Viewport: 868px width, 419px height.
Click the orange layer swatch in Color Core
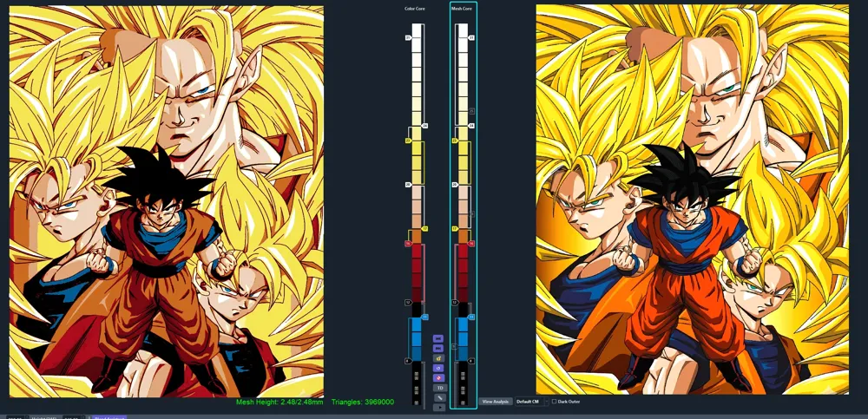pos(417,236)
